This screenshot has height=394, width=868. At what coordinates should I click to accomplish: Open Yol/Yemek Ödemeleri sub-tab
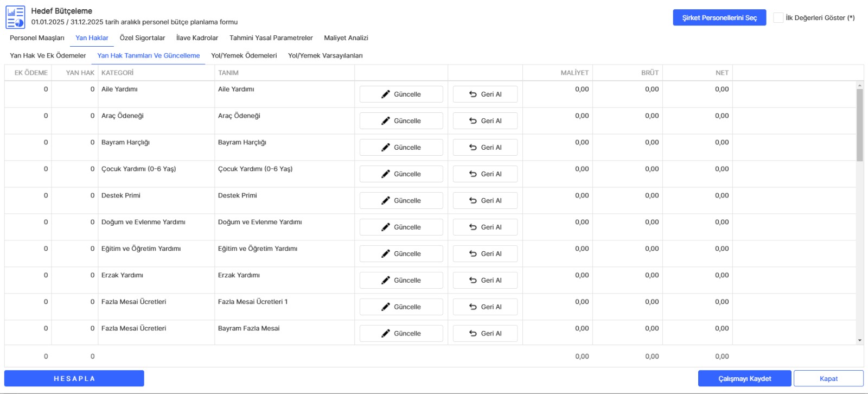(244, 56)
